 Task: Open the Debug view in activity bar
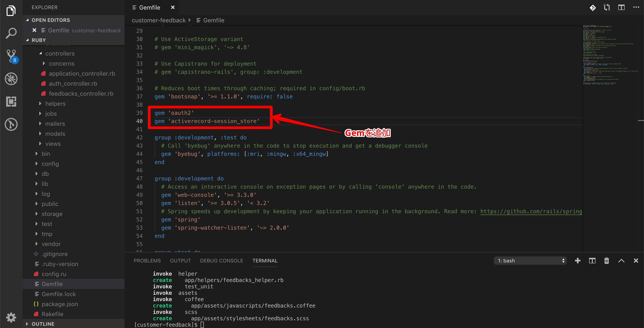[x=11, y=79]
